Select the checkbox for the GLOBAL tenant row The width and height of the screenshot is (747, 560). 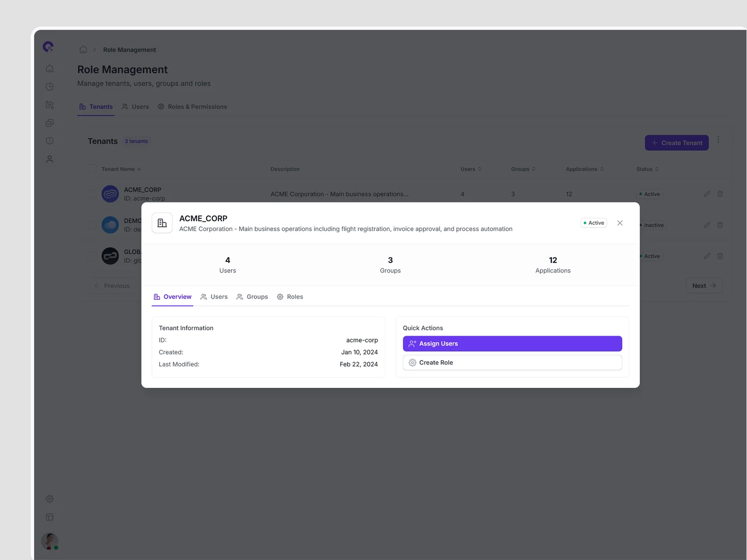[92, 256]
